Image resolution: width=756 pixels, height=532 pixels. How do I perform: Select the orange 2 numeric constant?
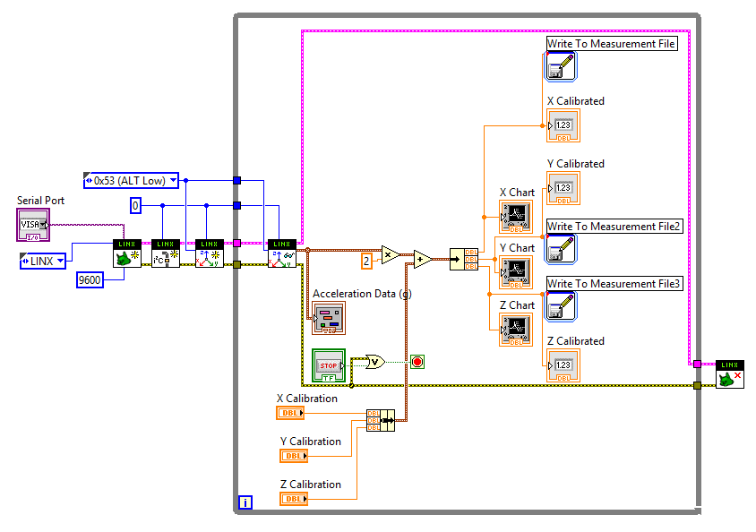pos(367,262)
